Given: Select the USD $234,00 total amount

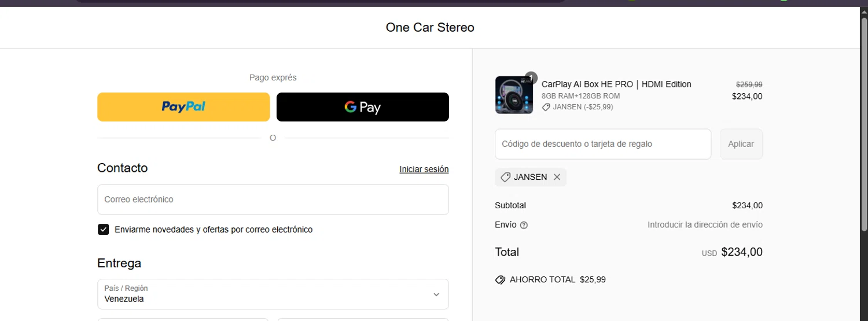Looking at the screenshot, I should click(x=732, y=252).
